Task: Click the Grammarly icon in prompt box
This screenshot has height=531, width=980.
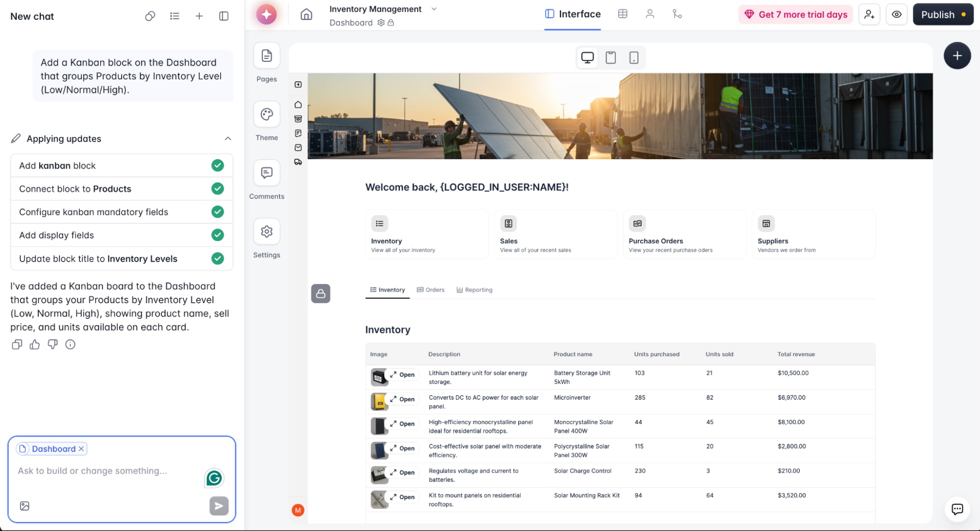Action: pos(214,478)
